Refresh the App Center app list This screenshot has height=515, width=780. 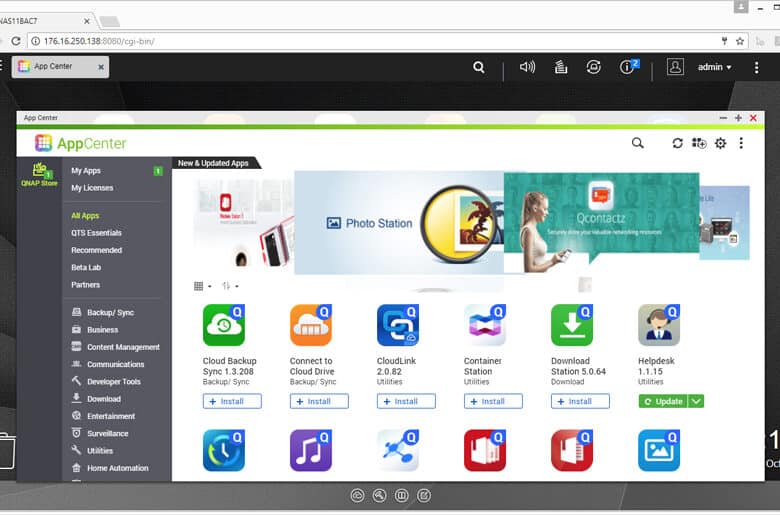(x=677, y=143)
